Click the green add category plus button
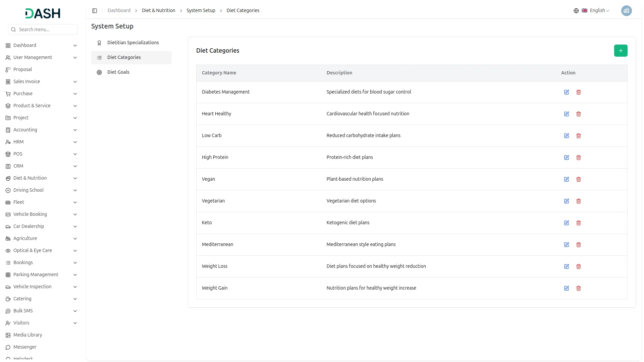 [621, 51]
